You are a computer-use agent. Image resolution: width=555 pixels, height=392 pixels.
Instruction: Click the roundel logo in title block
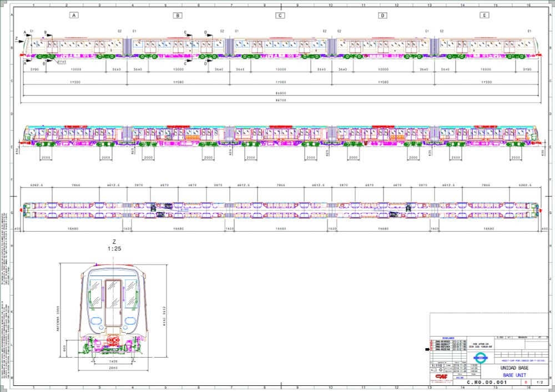point(480,358)
